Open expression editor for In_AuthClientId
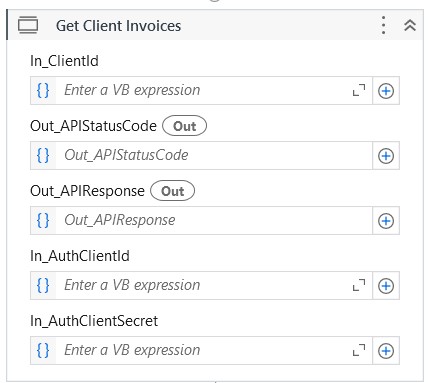The height and width of the screenshot is (383, 430). click(359, 285)
